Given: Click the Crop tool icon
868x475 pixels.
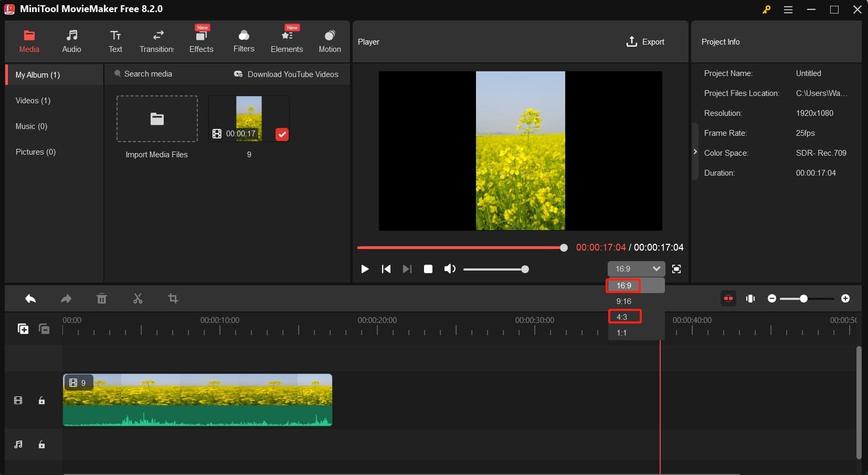Looking at the screenshot, I should 173,299.
